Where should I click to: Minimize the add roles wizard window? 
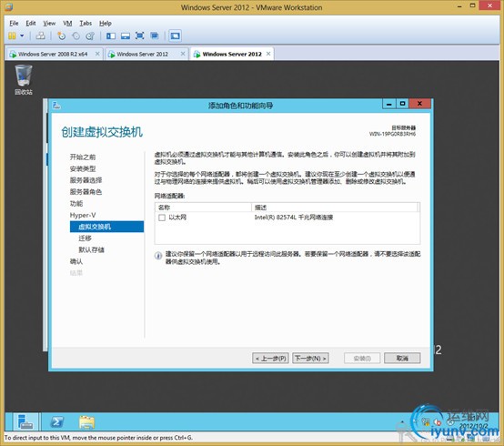click(389, 104)
